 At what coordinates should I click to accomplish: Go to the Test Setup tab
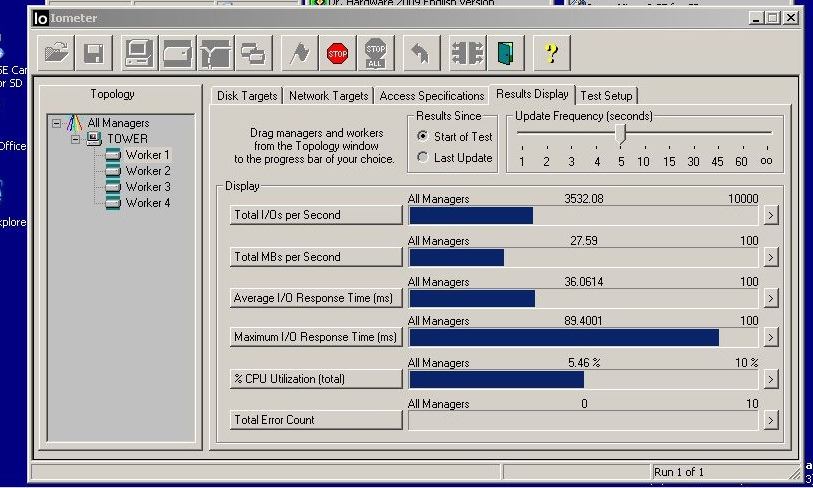pos(606,96)
